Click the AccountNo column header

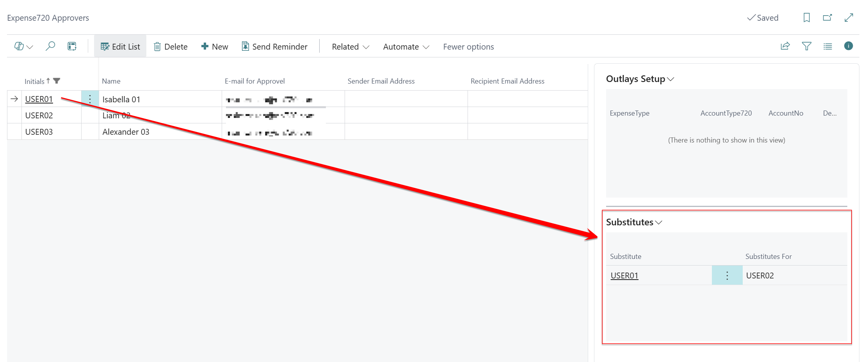(x=786, y=113)
